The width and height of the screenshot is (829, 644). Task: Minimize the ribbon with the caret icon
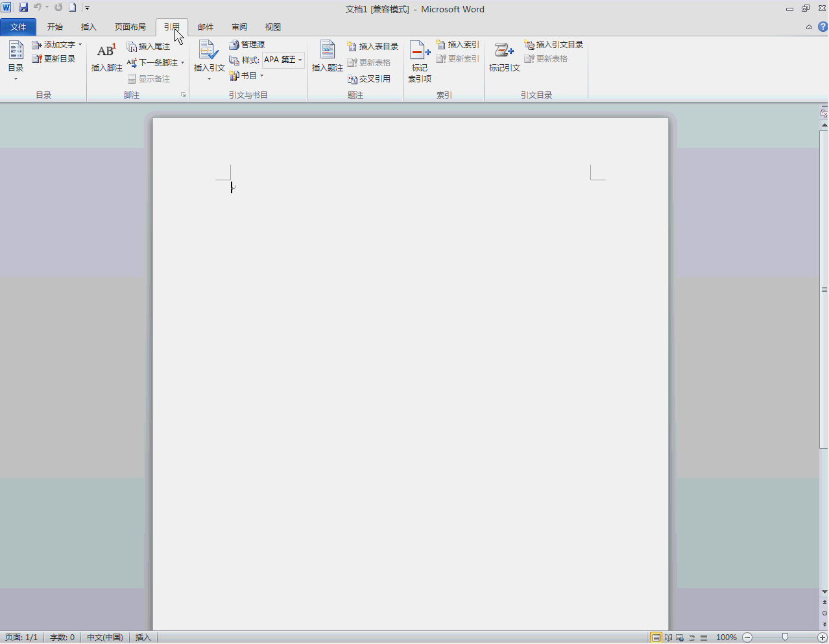[x=809, y=27]
